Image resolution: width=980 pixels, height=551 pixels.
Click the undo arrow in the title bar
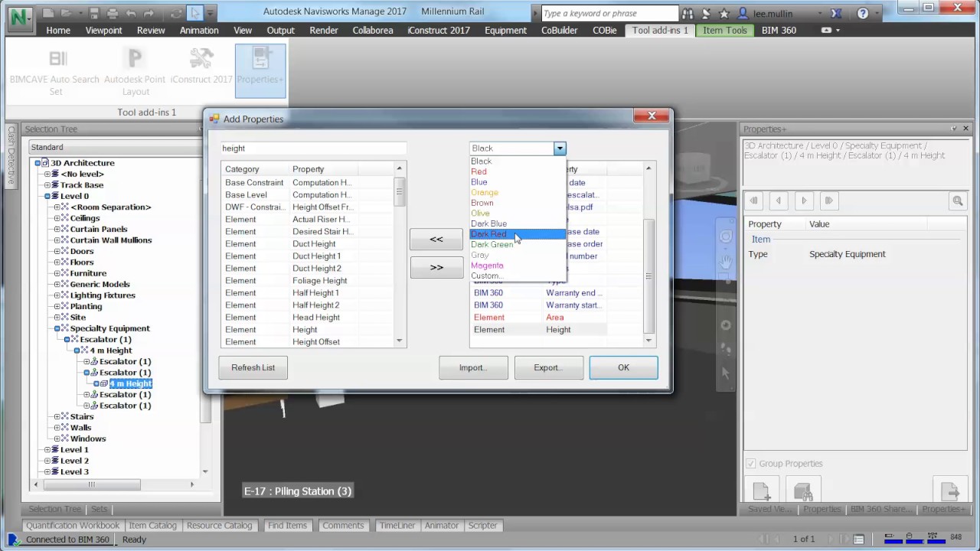point(132,13)
